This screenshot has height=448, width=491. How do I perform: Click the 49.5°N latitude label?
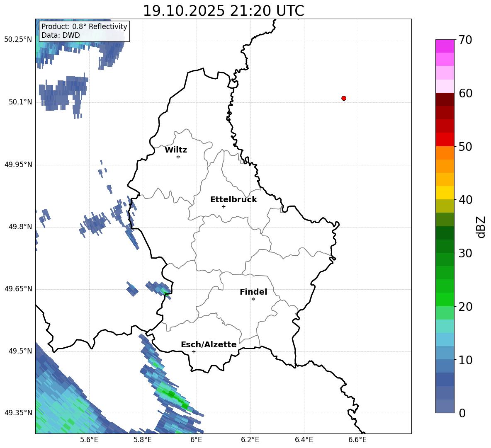(x=20, y=351)
